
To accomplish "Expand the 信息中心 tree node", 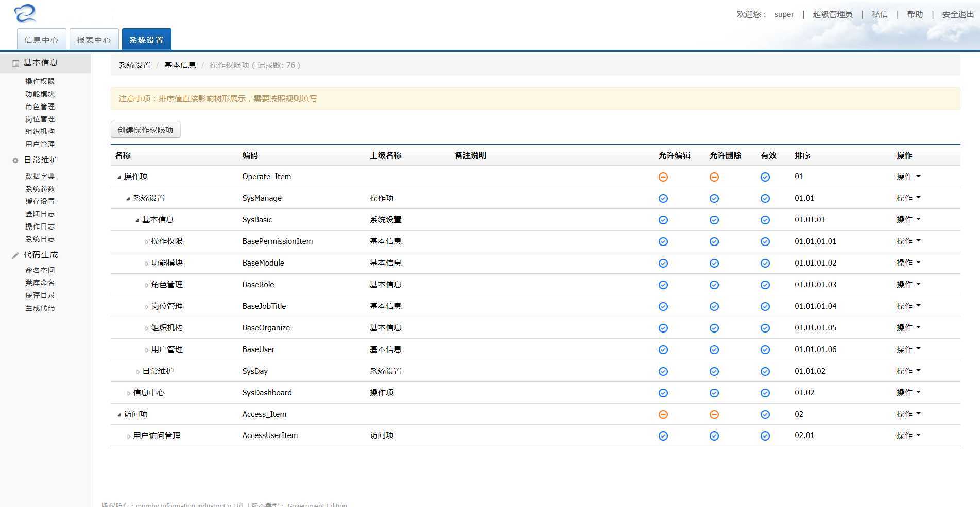I will coord(129,393).
